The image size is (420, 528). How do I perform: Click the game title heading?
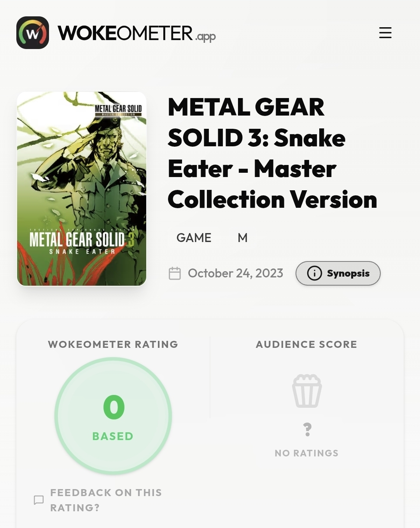point(272,153)
